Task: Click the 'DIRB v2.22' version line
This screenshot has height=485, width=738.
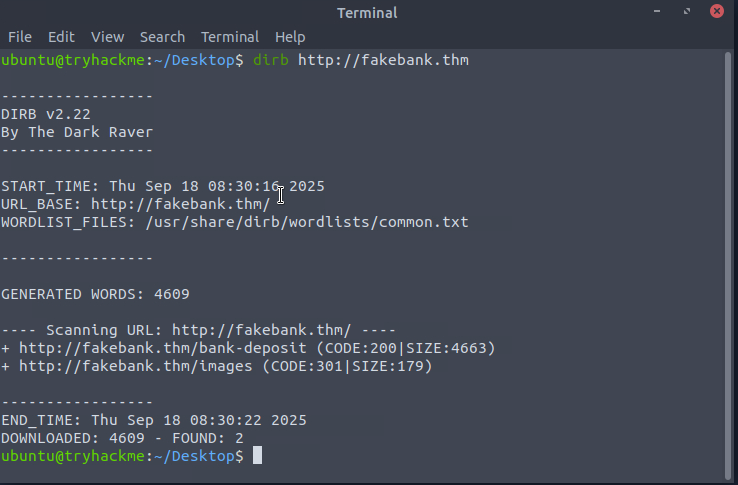Action: (46, 114)
